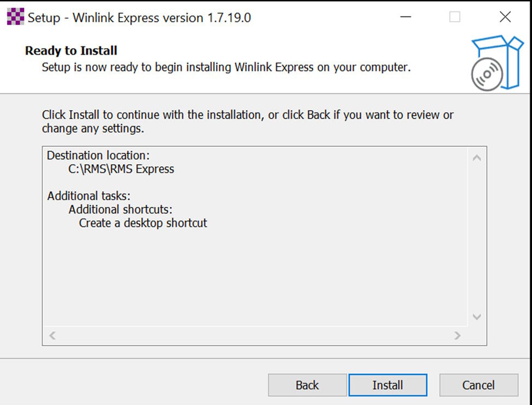Screen dimensions: 532x405
Task: Click the horizontal scrollbar left arrow
Action: pos(53,336)
